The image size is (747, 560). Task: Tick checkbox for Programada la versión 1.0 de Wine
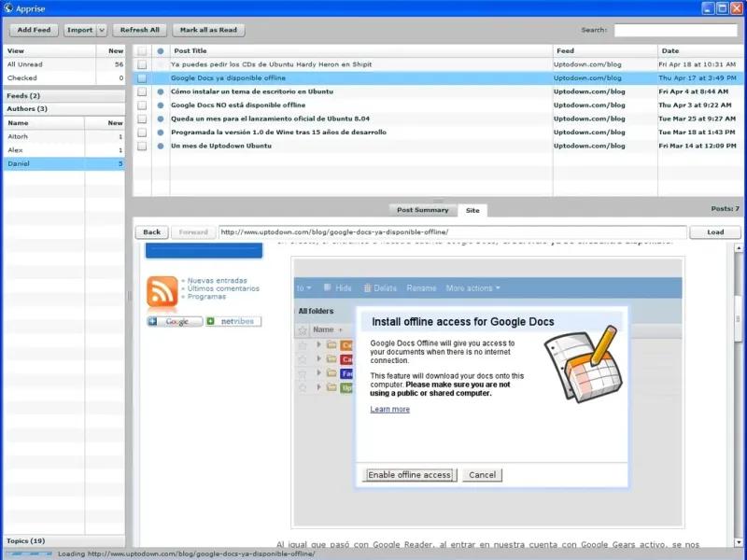pos(142,133)
